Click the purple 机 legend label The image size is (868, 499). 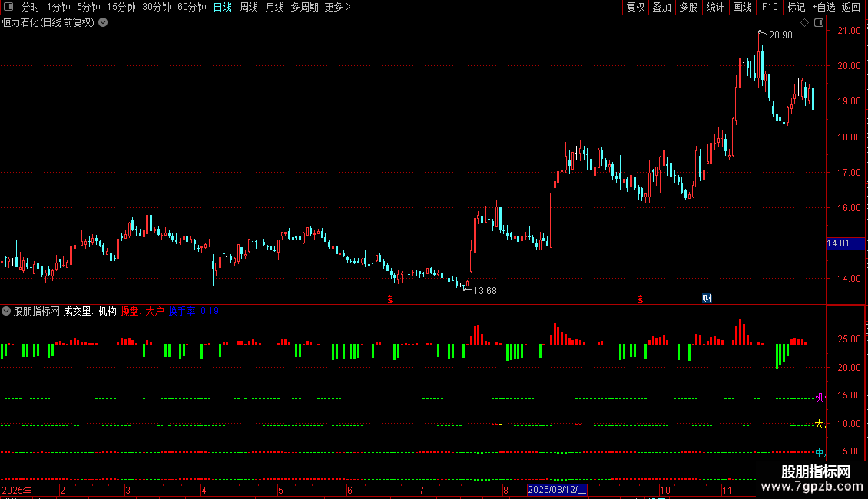pos(820,397)
